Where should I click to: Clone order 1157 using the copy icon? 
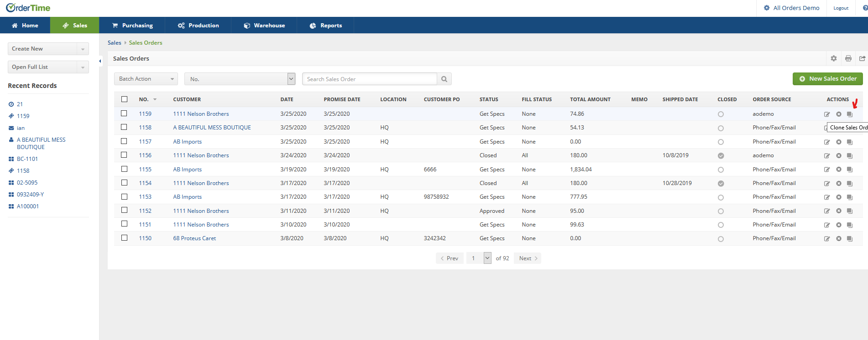tap(850, 142)
